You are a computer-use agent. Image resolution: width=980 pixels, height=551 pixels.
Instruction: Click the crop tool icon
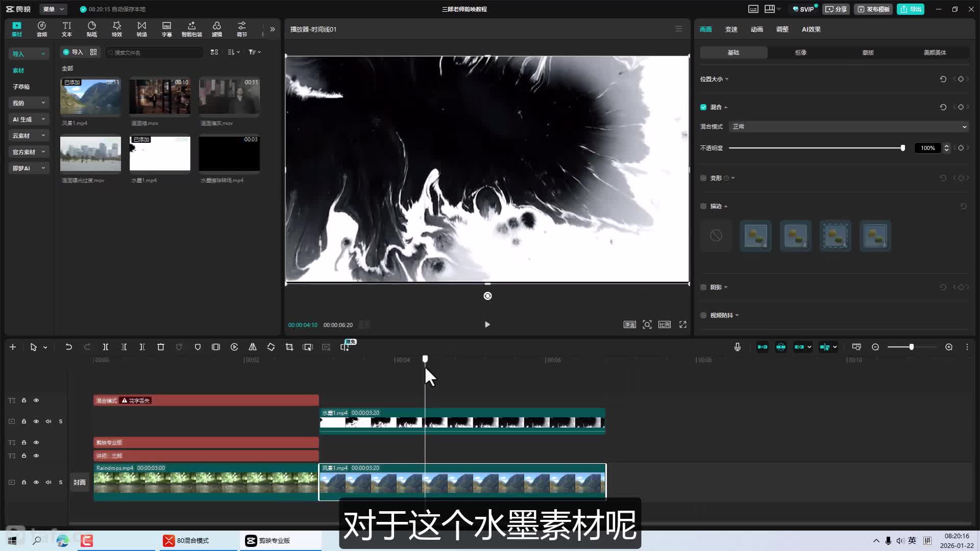289,347
